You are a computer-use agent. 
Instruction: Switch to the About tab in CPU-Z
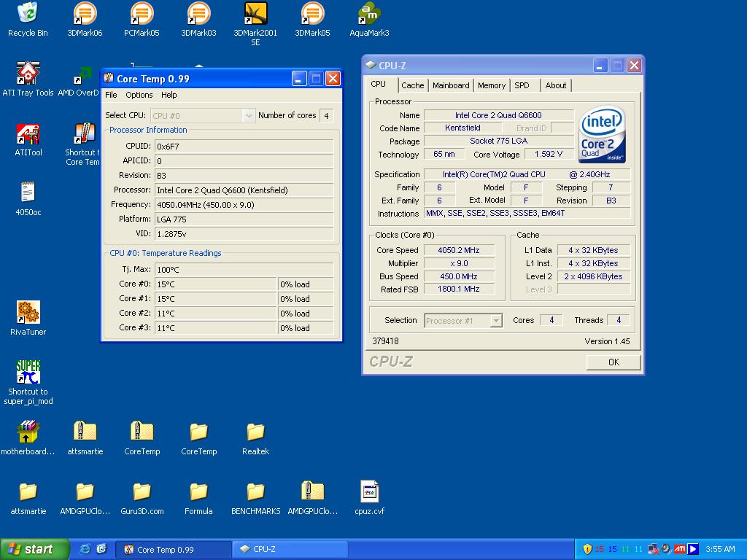point(555,85)
